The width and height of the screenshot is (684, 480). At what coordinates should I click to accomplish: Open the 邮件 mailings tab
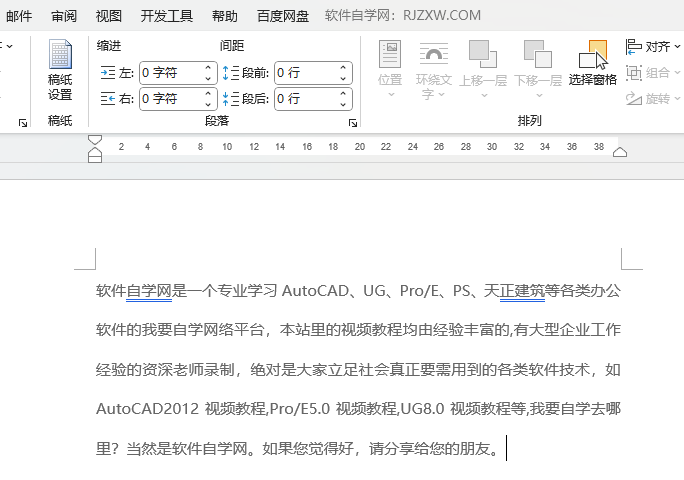click(x=19, y=16)
